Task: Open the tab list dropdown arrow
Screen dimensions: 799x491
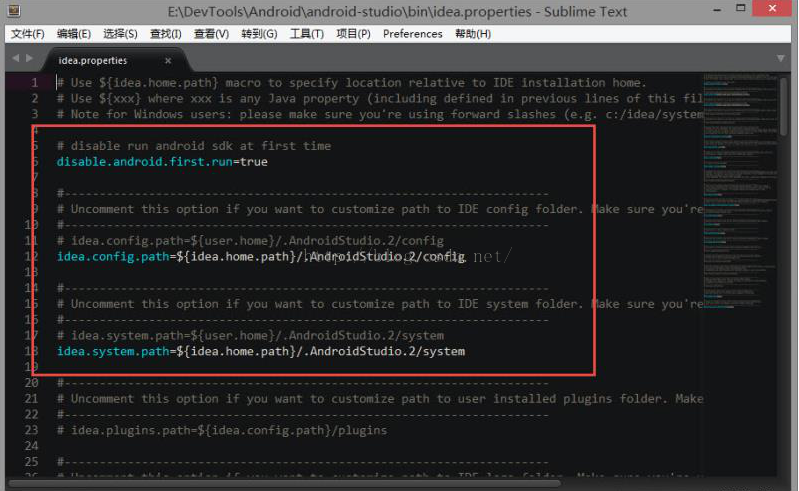Action: (781, 59)
